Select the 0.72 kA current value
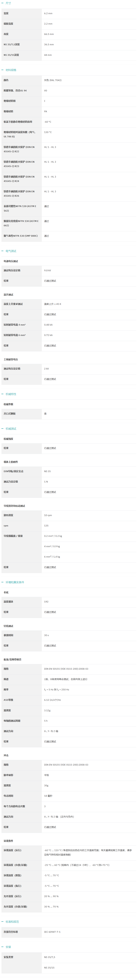 tap(48, 335)
